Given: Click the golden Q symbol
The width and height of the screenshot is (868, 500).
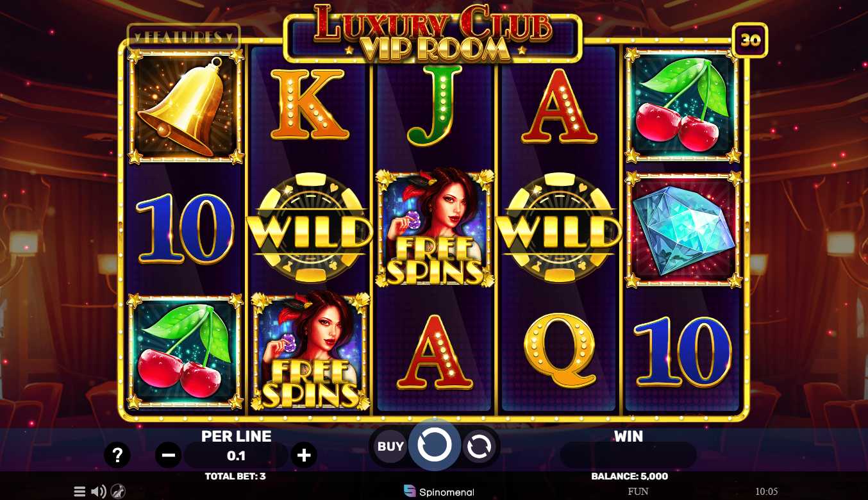Looking at the screenshot, I should [x=559, y=351].
